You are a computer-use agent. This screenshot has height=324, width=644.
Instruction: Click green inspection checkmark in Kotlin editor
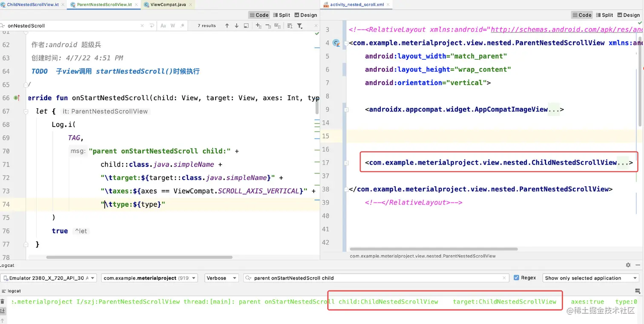pos(316,33)
